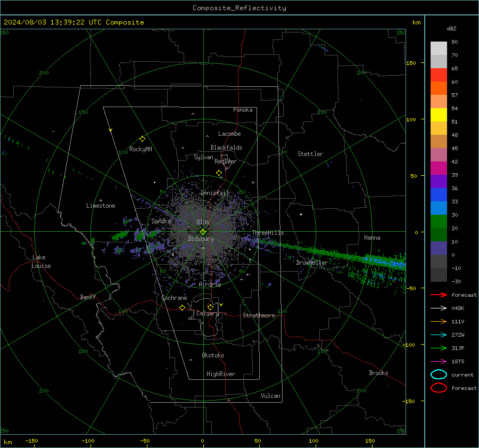Click the Composite_Reflectivity title text
Viewport: 479px width, 448px height.
239,8
